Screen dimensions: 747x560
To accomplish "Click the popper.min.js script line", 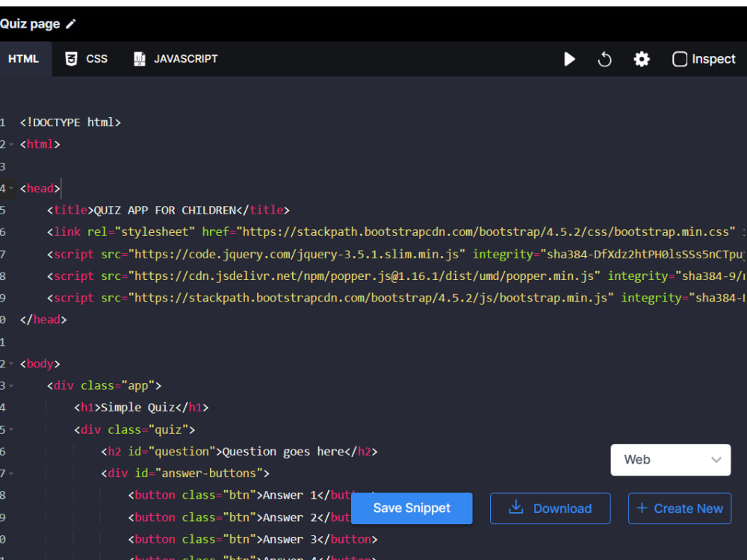I will 397,276.
